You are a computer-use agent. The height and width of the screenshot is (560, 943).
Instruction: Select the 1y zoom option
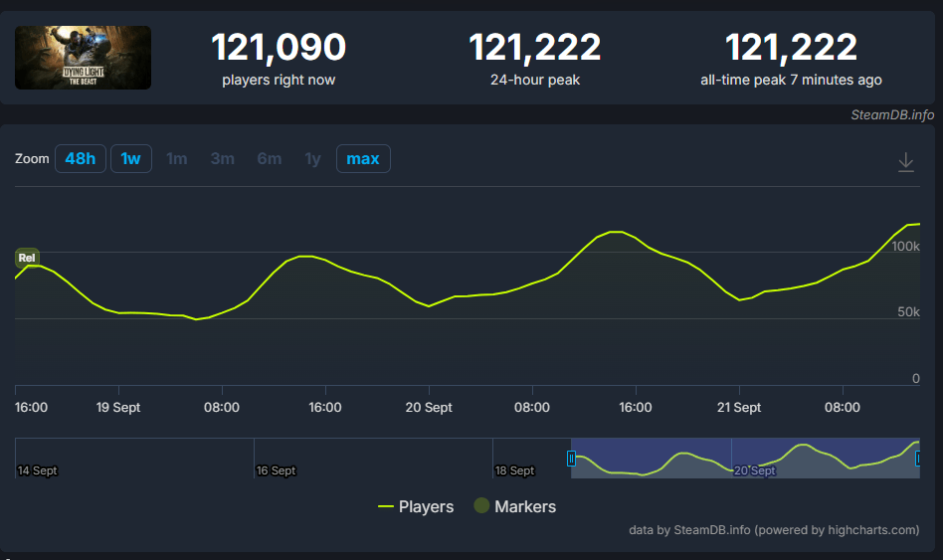[x=312, y=158]
